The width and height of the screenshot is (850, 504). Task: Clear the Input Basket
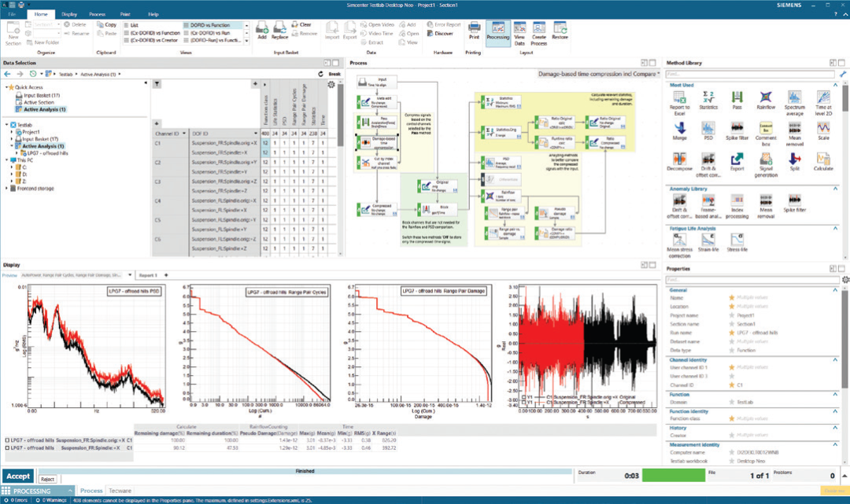[301, 24]
